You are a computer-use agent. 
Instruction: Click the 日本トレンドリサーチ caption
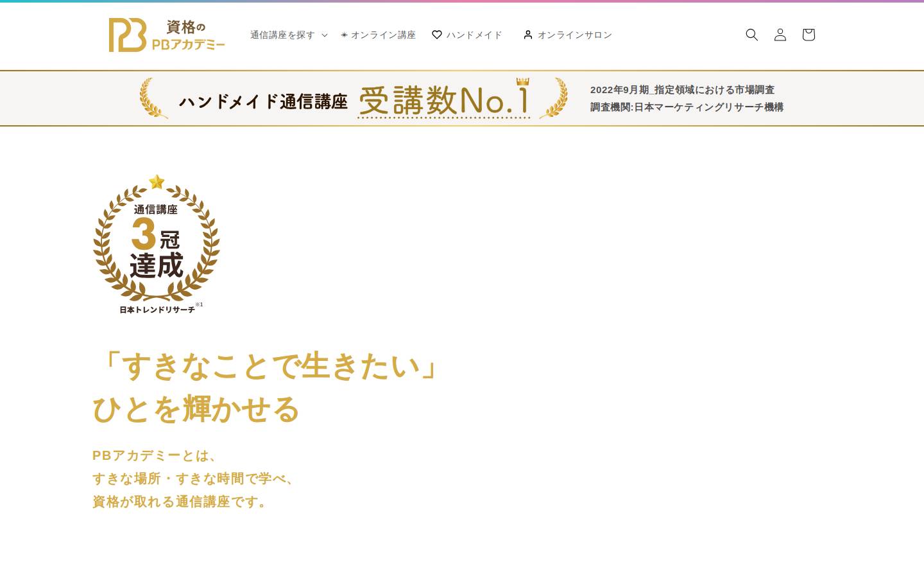click(157, 310)
